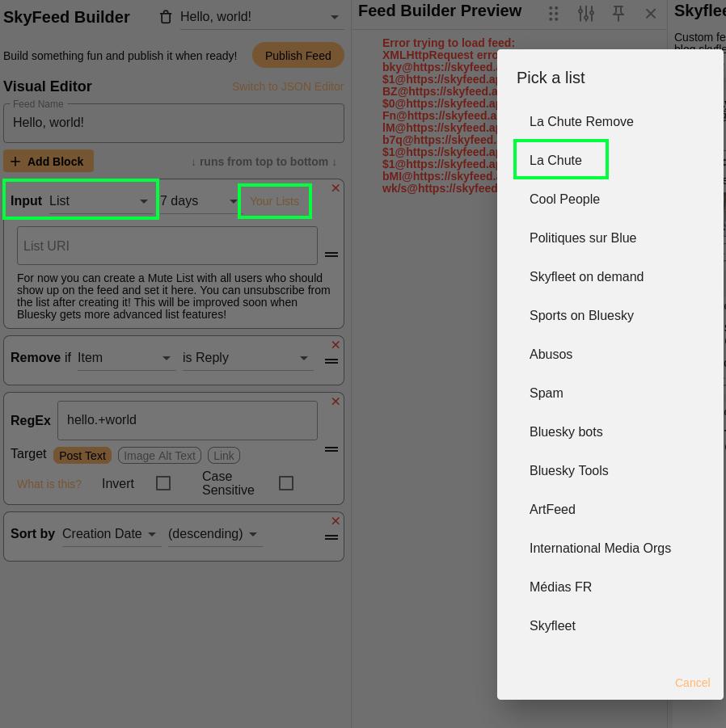Image resolution: width=726 pixels, height=728 pixels.
Task: Cancel the Pick a list dialog
Action: click(x=692, y=683)
